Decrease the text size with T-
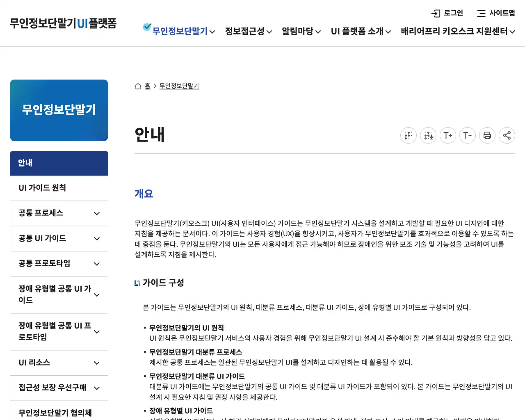The image size is (525, 420). [x=467, y=135]
